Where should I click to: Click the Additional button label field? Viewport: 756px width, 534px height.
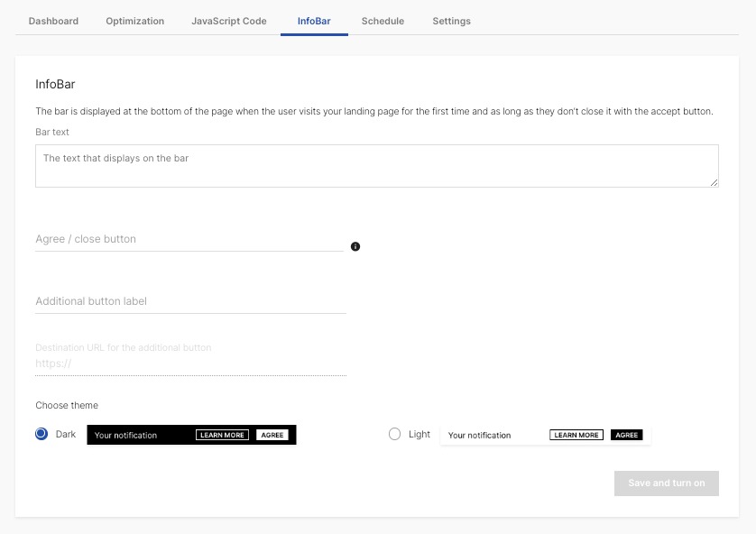[189, 301]
